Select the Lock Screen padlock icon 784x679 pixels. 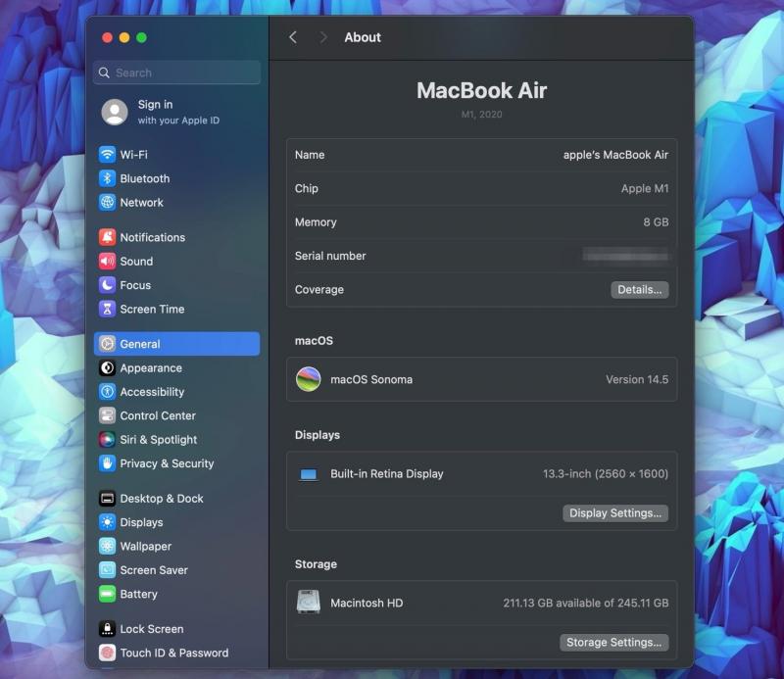(x=107, y=629)
